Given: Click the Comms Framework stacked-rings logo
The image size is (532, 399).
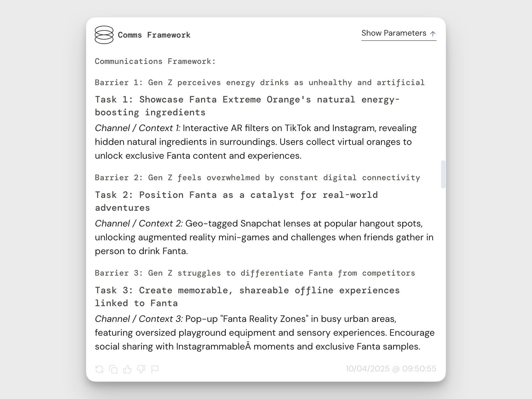Looking at the screenshot, I should 104,35.
